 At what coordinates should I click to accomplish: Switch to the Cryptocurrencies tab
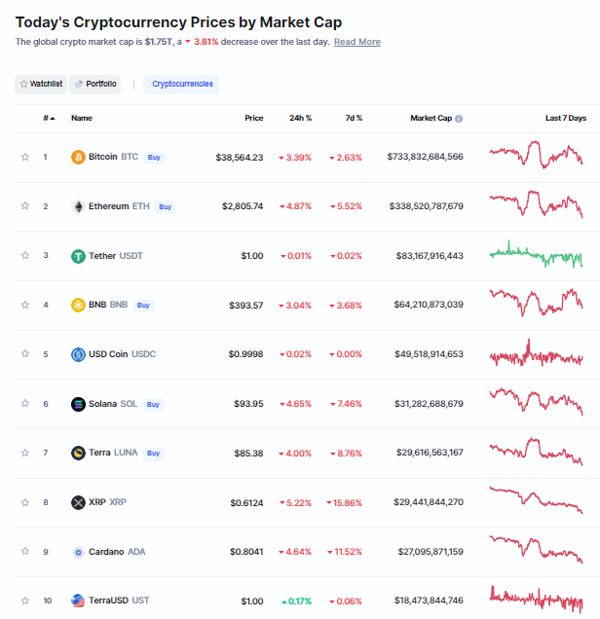point(181,84)
